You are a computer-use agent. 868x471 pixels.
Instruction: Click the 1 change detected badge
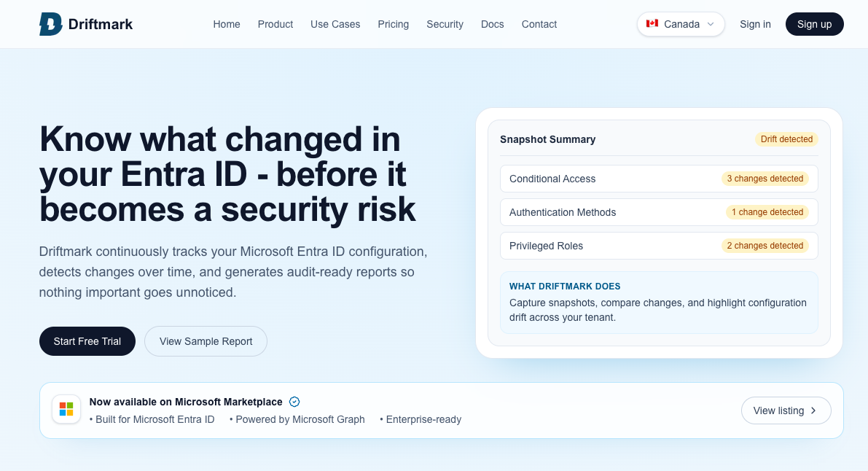tap(767, 212)
